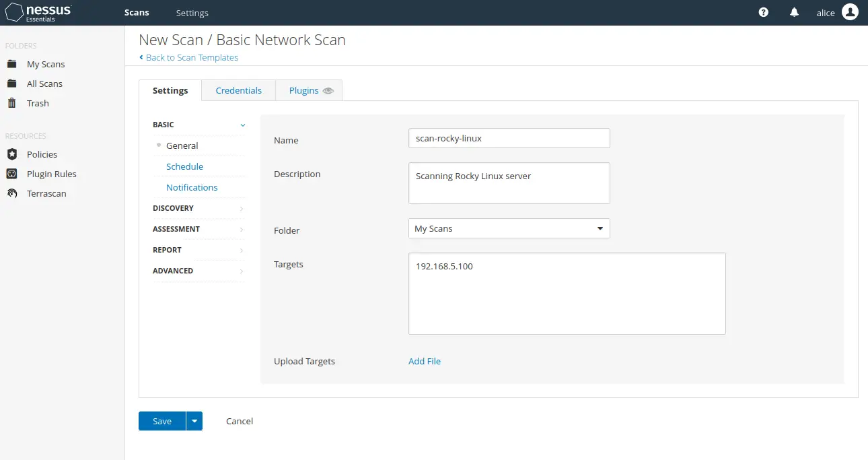Open the notifications bell icon
This screenshot has height=460, width=868.
coord(794,13)
